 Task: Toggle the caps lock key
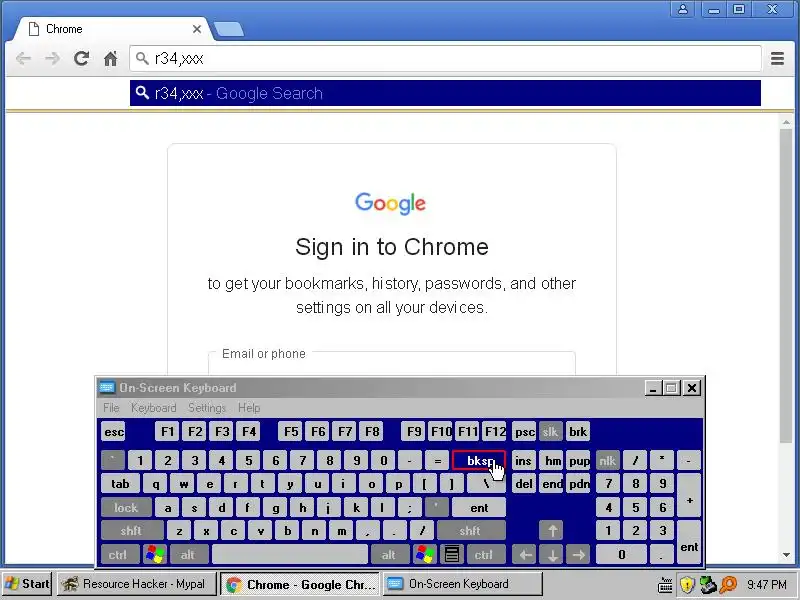[127, 508]
